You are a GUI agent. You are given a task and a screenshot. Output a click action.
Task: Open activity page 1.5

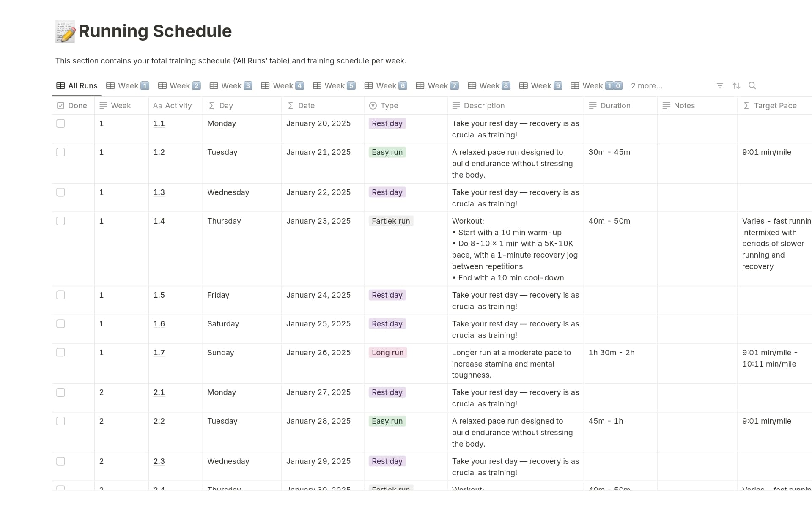pyautogui.click(x=159, y=295)
